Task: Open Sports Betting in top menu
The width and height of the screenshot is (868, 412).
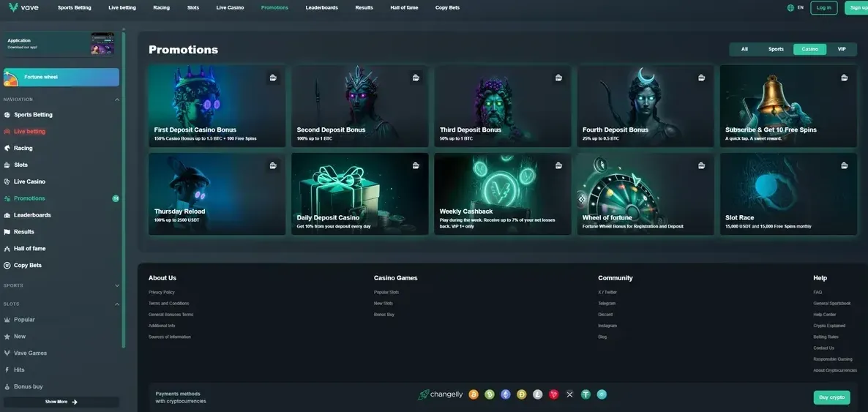Action: [x=75, y=8]
